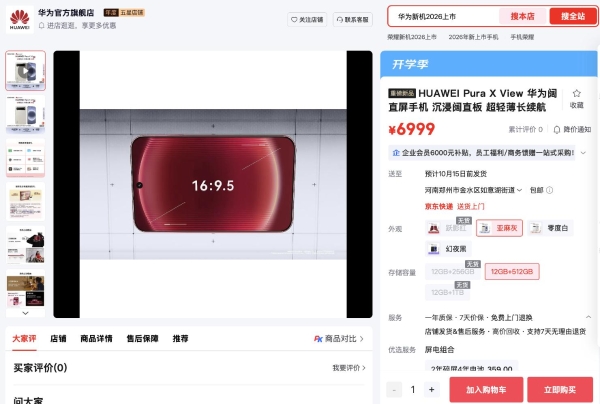The image size is (600, 404).
Task: Choose storage 12GB+256GB
Action: coord(453,271)
